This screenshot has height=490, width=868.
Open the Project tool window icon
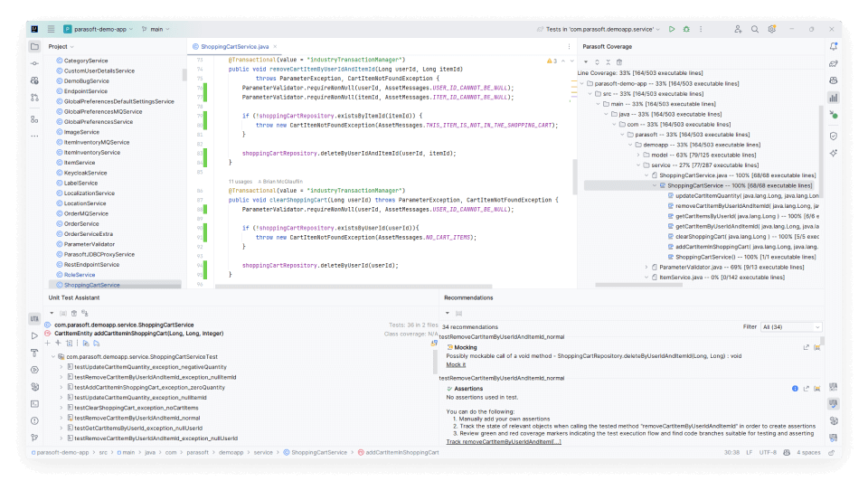(x=34, y=46)
